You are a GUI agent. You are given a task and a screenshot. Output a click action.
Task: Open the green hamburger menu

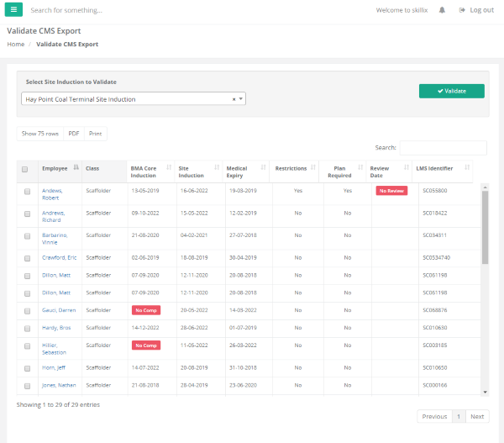click(x=13, y=9)
